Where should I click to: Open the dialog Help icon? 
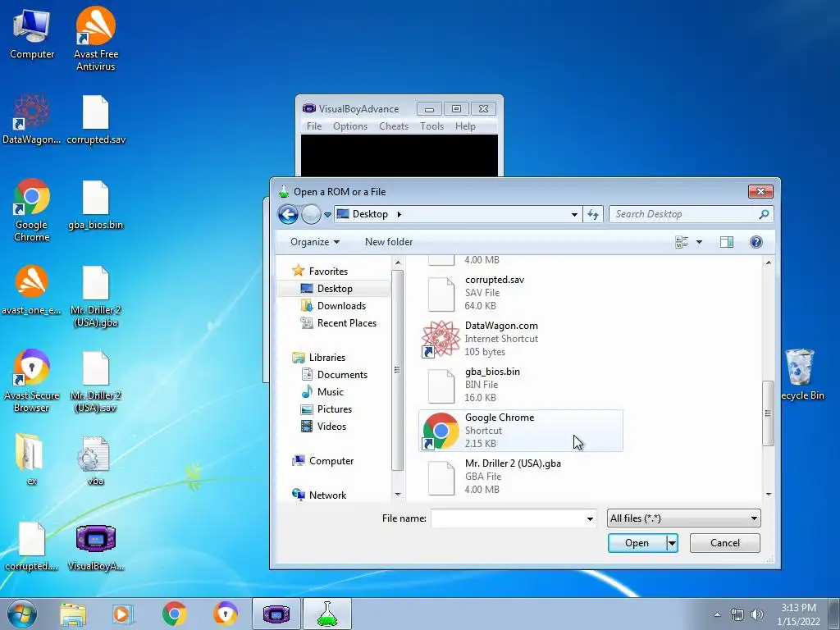click(x=756, y=242)
